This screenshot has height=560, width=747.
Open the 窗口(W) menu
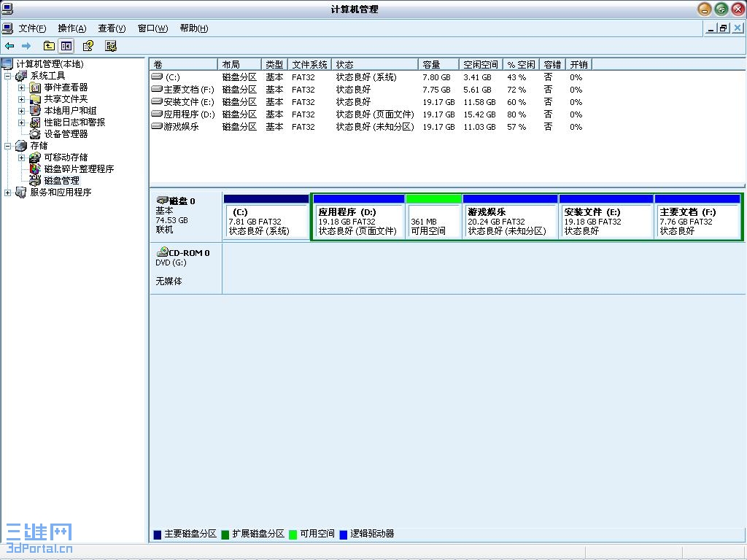tap(152, 28)
